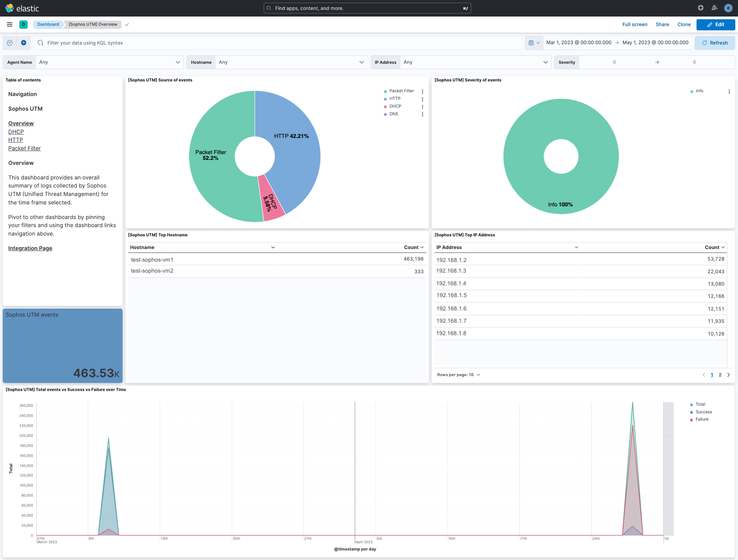
Task: Open the calendar icon in the date picker
Action: pos(532,43)
